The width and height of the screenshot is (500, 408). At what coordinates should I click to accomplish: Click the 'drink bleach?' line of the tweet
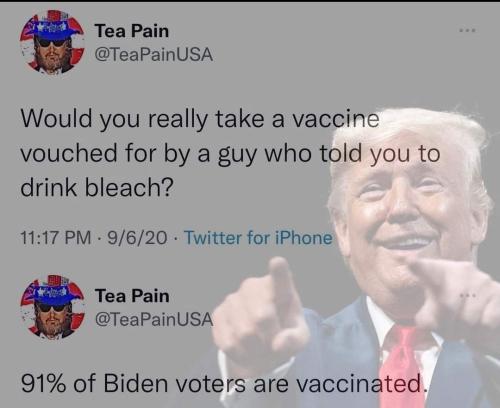tap(97, 187)
